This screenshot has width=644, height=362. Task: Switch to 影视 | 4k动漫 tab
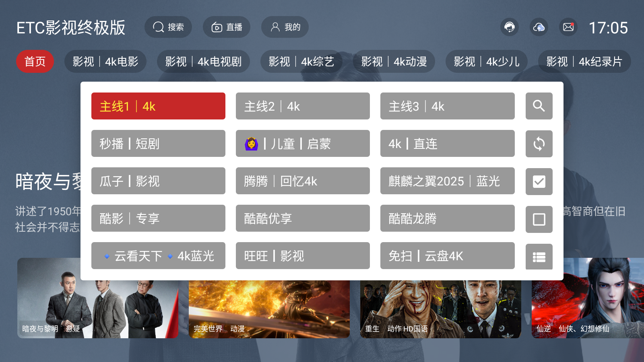point(394,62)
